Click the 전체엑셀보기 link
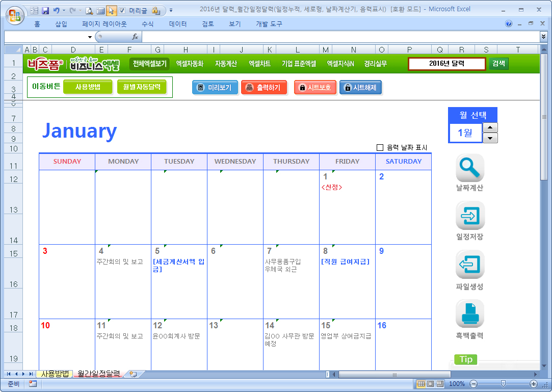552x392 pixels. 149,64
